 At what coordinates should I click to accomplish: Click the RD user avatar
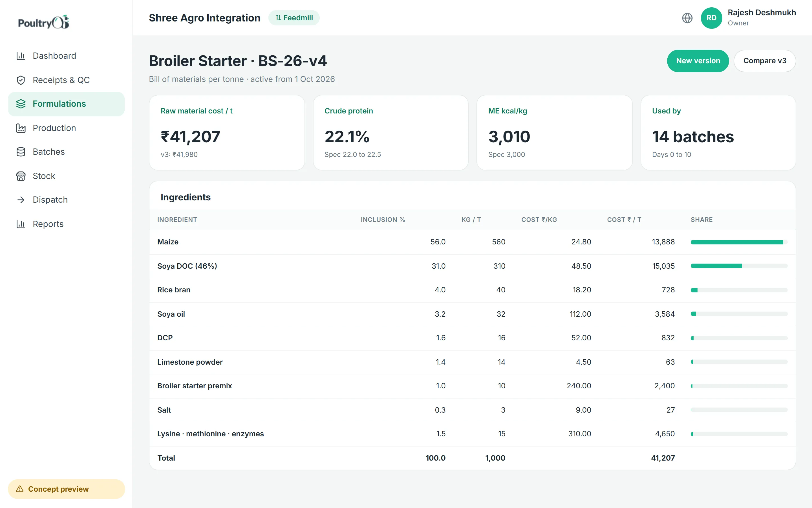pos(711,18)
